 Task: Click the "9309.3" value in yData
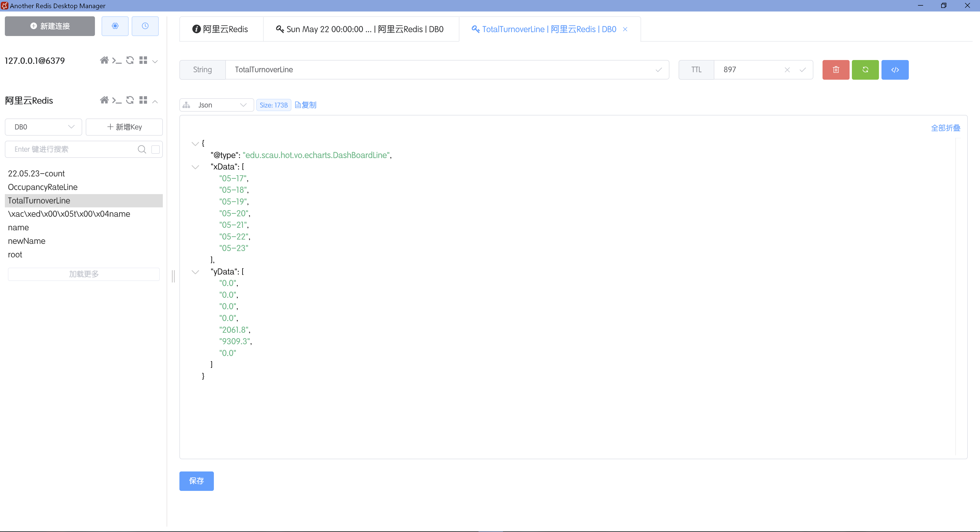pos(234,341)
